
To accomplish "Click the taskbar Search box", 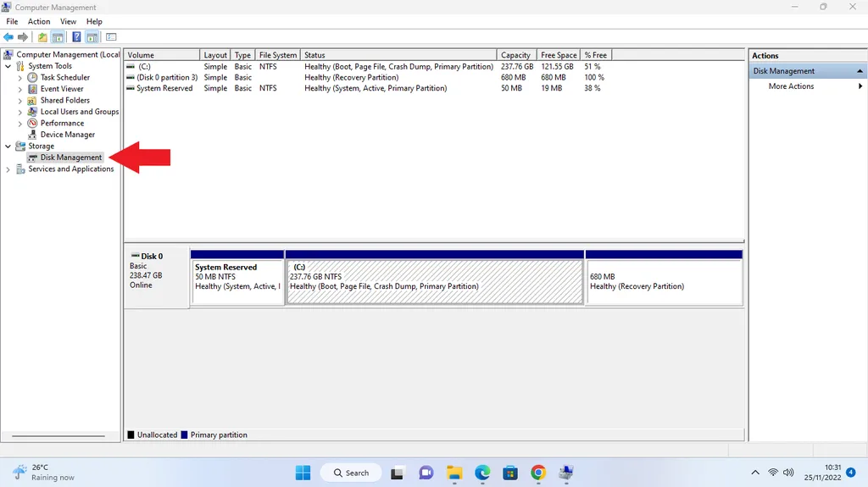I will pyautogui.click(x=351, y=473).
